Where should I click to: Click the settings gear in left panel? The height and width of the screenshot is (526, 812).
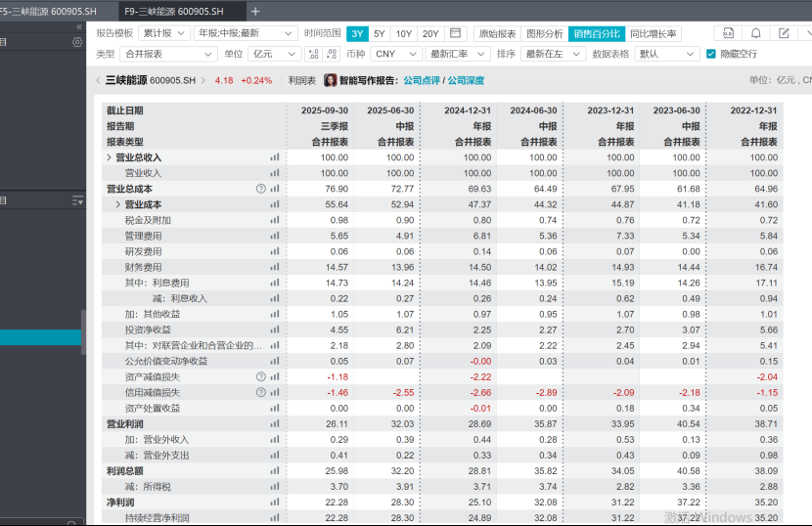click(77, 42)
